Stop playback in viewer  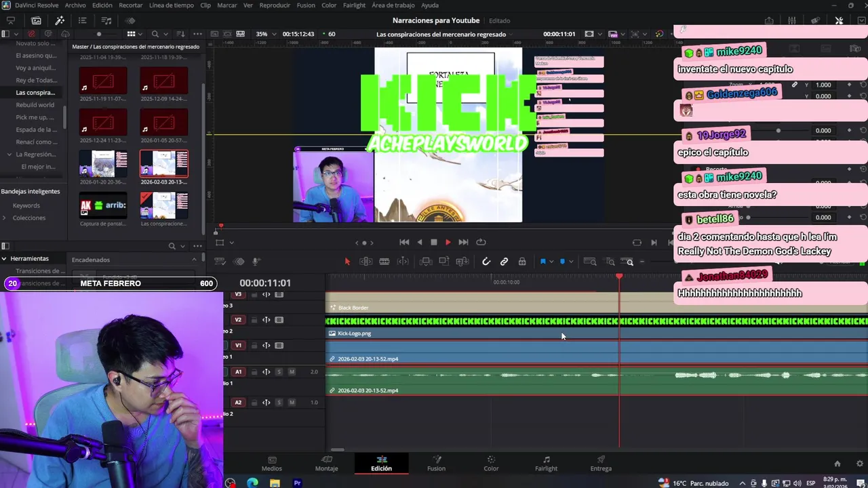[434, 242]
